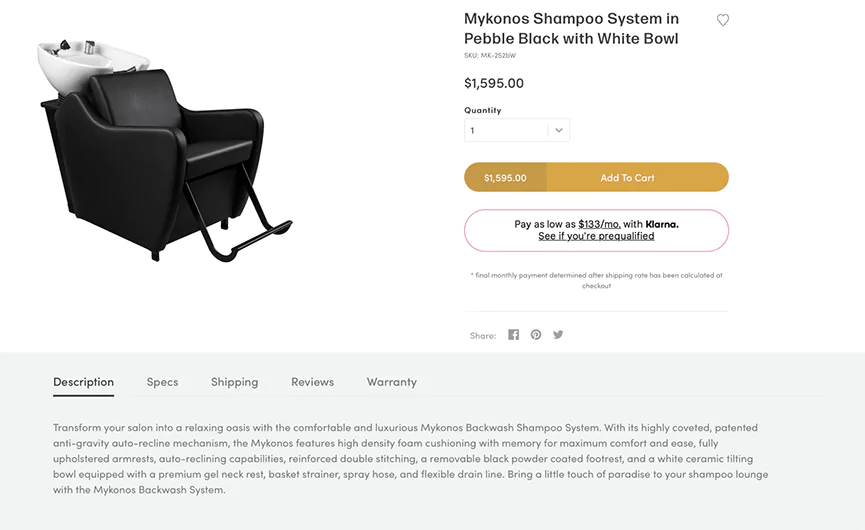Image resolution: width=865 pixels, height=530 pixels.
Task: Click See if you're prequalified link
Action: 596,236
